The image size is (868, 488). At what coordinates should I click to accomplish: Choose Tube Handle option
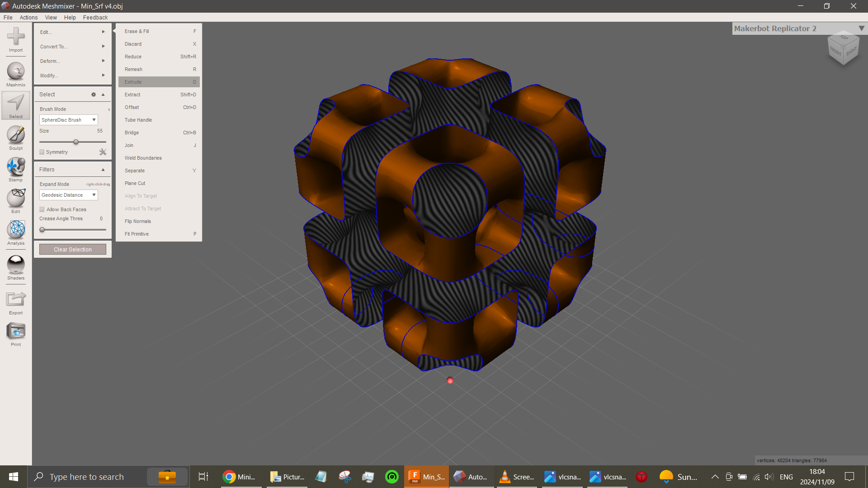tap(159, 120)
